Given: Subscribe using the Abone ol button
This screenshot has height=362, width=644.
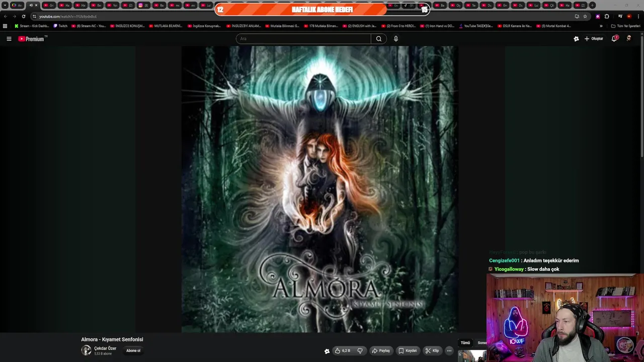Looking at the screenshot, I should tap(133, 350).
